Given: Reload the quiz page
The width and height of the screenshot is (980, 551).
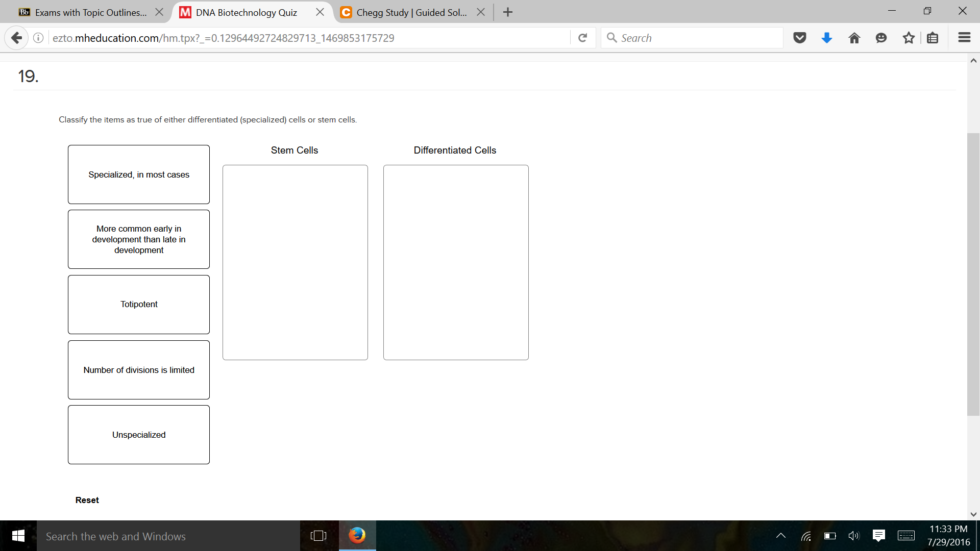Looking at the screenshot, I should tap(582, 37).
